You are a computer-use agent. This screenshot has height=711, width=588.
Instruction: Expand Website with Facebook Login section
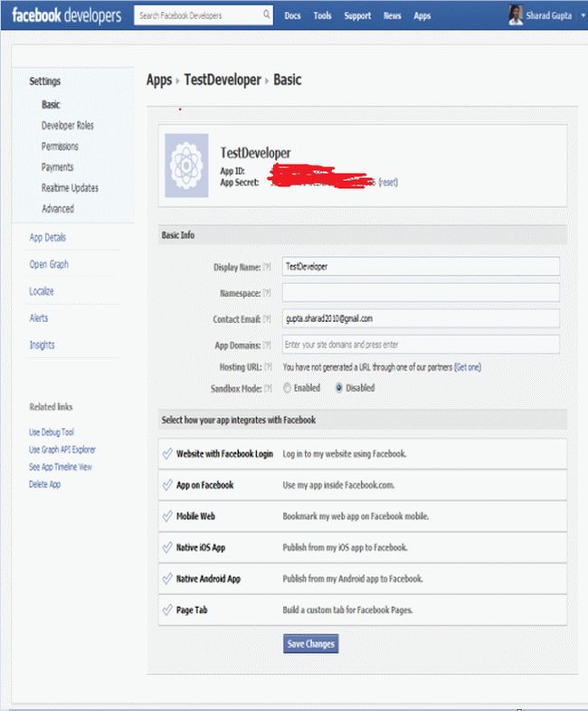tap(363, 454)
